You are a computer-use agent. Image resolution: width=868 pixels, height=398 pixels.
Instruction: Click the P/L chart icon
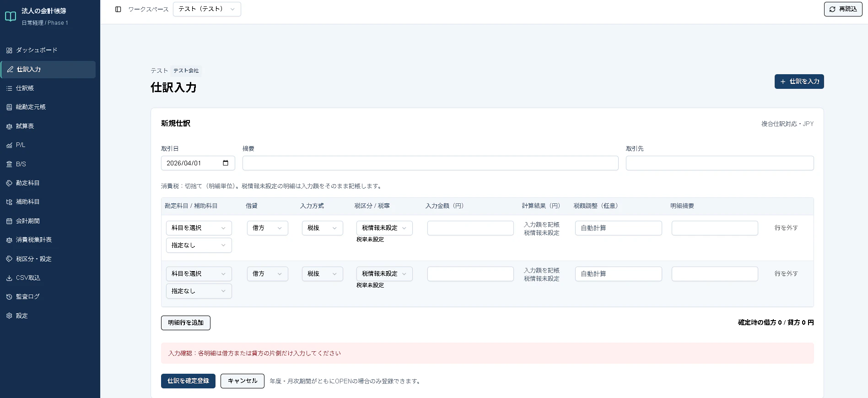click(9, 145)
